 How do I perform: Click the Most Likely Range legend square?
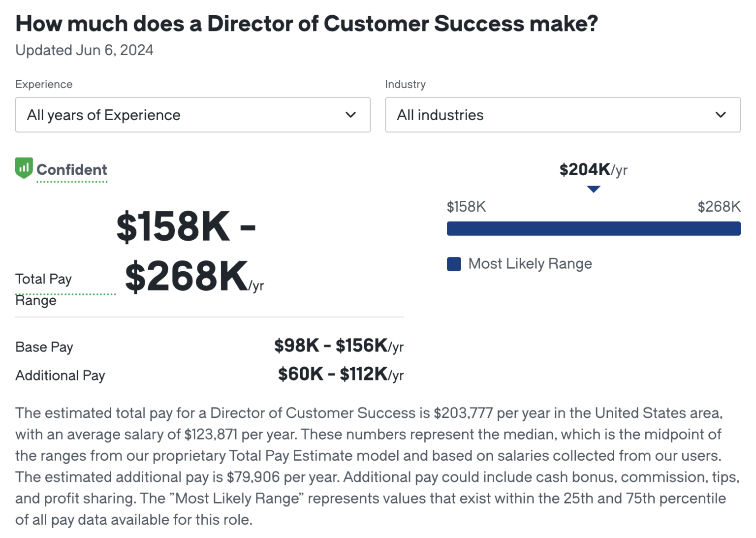coord(454,264)
